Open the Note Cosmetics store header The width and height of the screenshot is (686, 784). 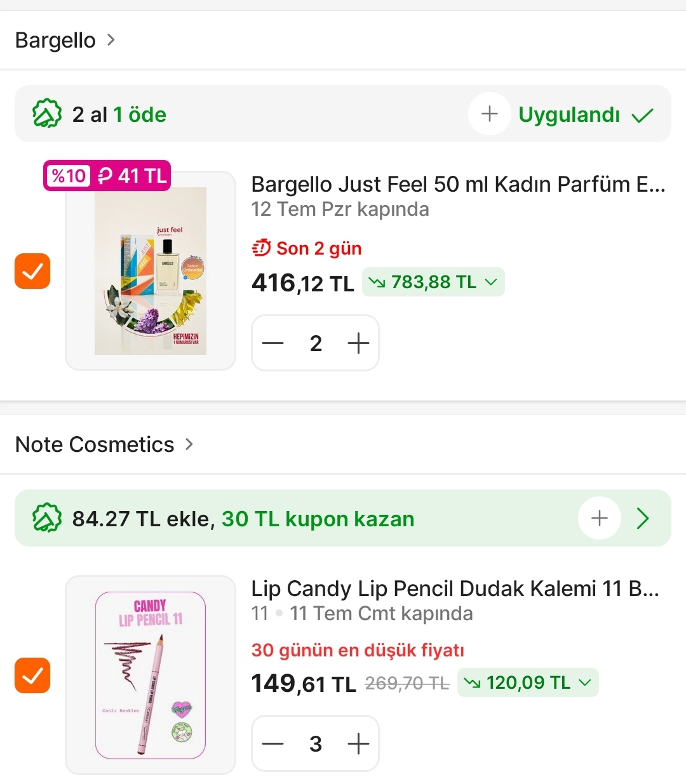(x=105, y=444)
